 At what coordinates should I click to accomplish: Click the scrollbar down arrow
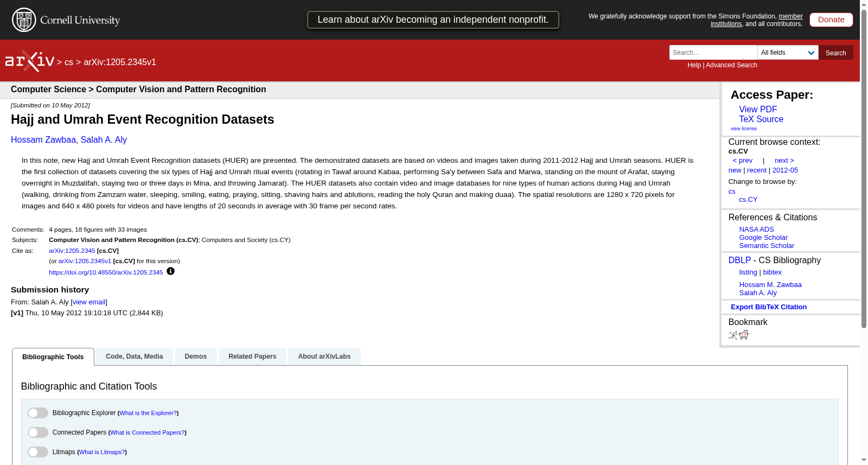[864, 460]
